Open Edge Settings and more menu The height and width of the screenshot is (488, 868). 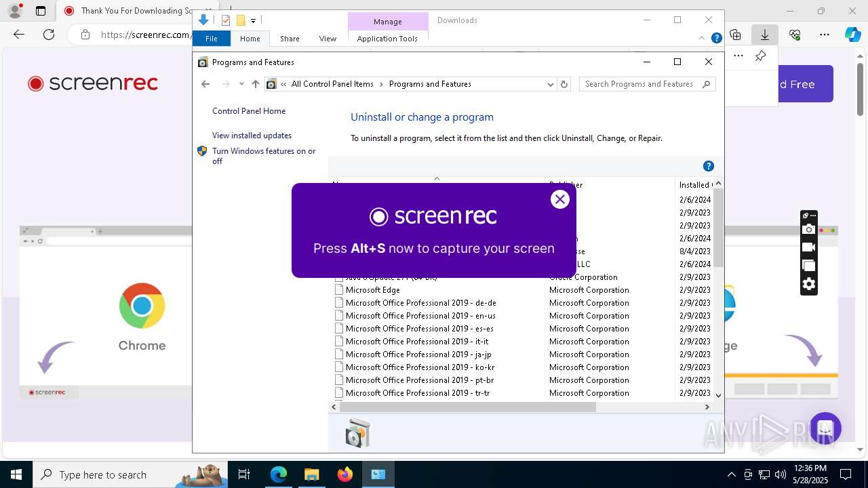(x=825, y=35)
